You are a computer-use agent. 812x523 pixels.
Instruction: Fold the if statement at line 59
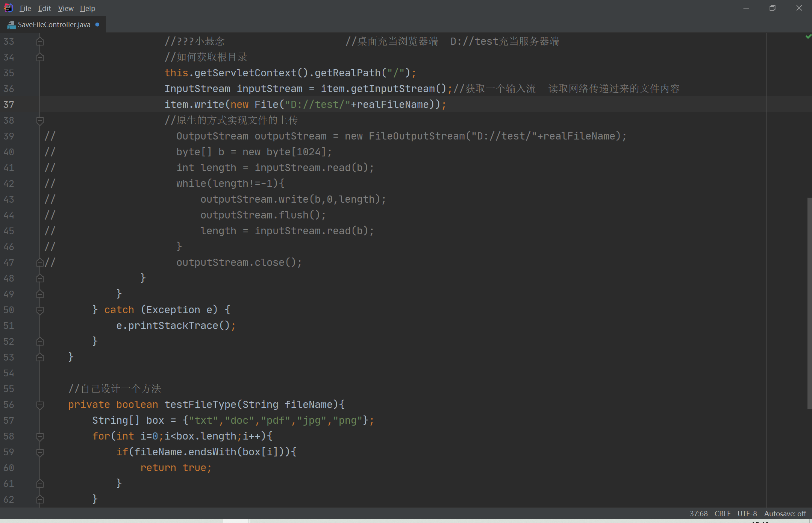coord(40,452)
